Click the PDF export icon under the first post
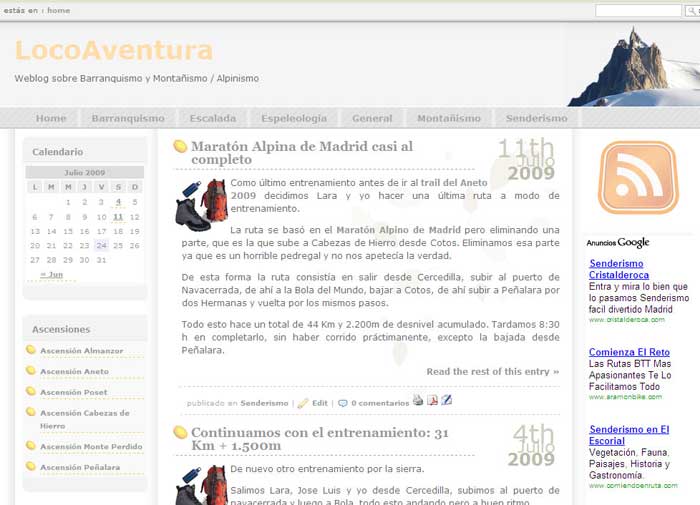Screen dimensions: 700x505 pyautogui.click(x=433, y=401)
